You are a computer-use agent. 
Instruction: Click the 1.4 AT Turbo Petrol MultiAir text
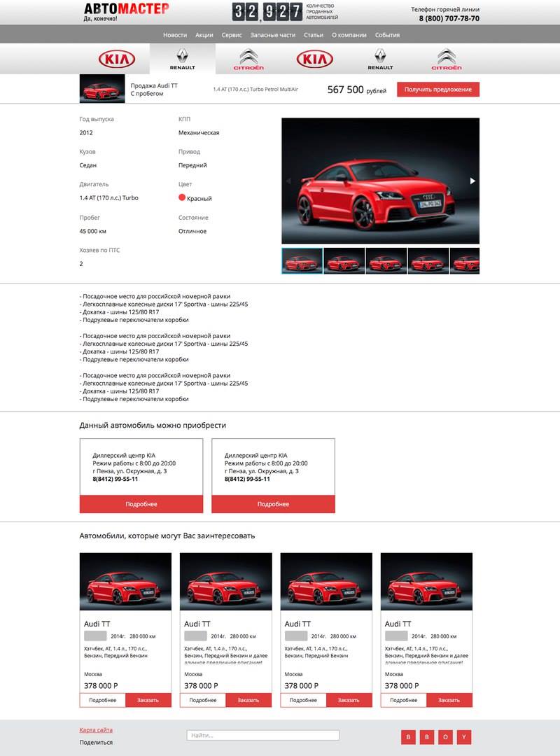click(255, 89)
